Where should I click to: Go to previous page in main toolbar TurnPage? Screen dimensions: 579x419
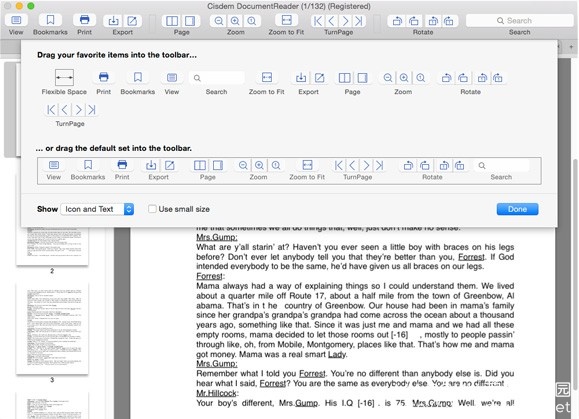point(331,21)
